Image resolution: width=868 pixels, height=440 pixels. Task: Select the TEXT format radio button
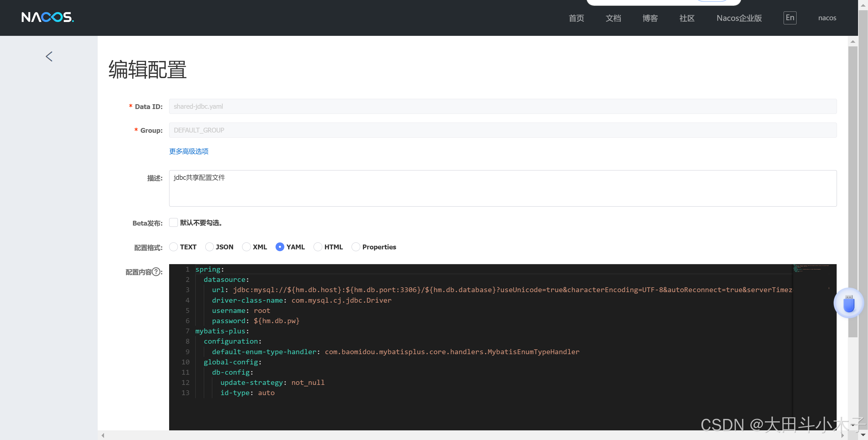(173, 247)
